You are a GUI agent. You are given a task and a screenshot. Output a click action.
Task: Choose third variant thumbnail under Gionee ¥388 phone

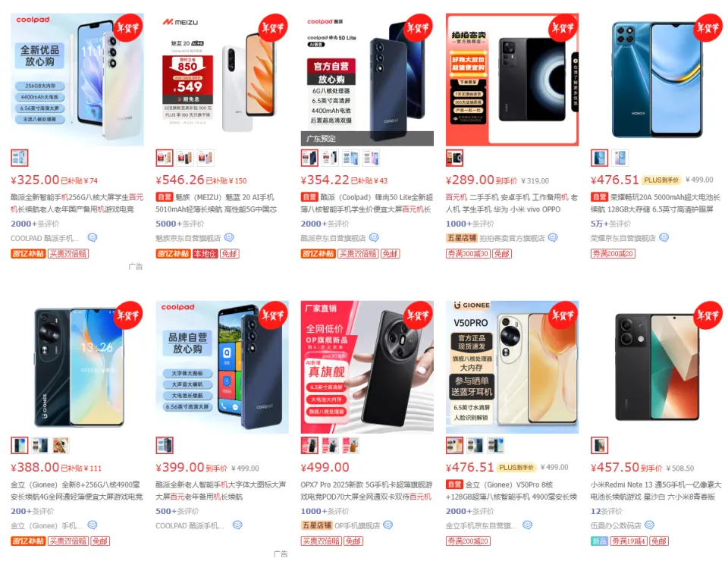click(61, 446)
